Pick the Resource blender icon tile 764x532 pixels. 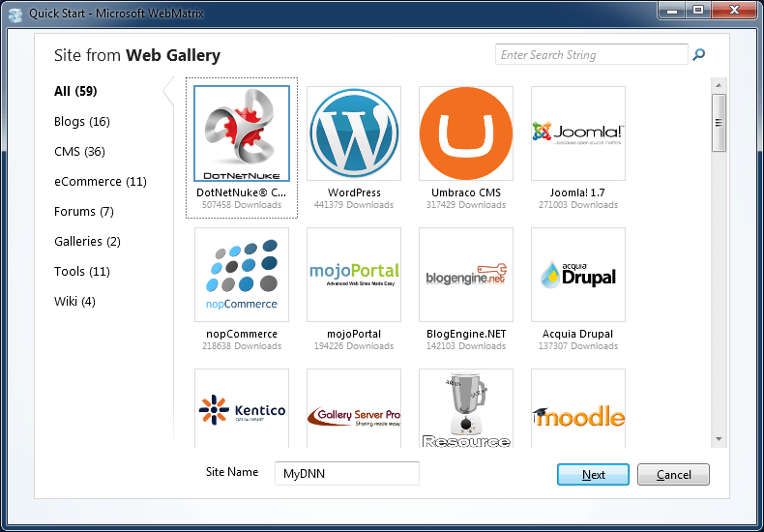466,408
